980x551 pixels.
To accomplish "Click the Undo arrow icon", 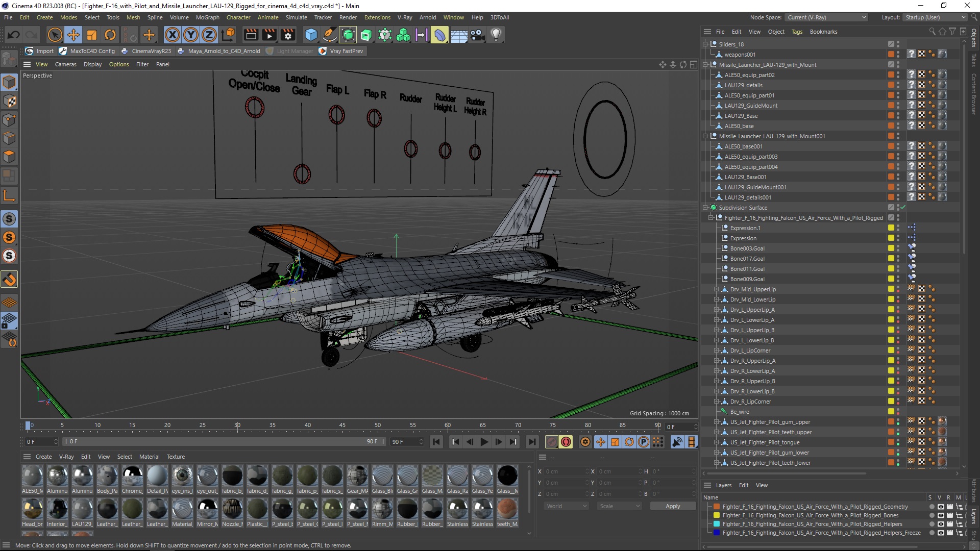I will tap(14, 35).
